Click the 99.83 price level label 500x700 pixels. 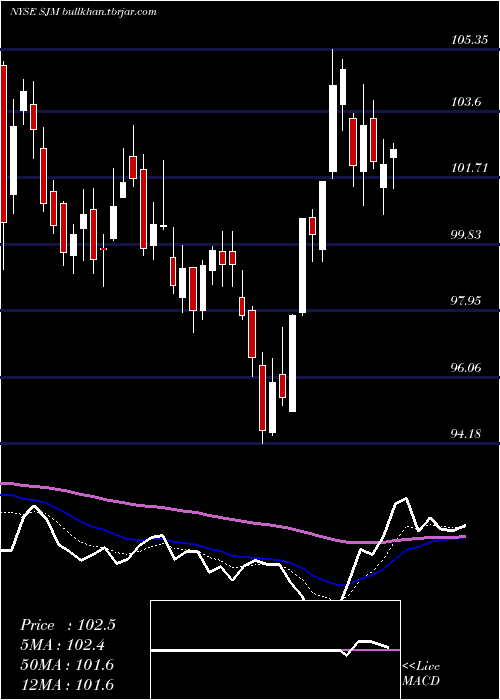click(467, 234)
